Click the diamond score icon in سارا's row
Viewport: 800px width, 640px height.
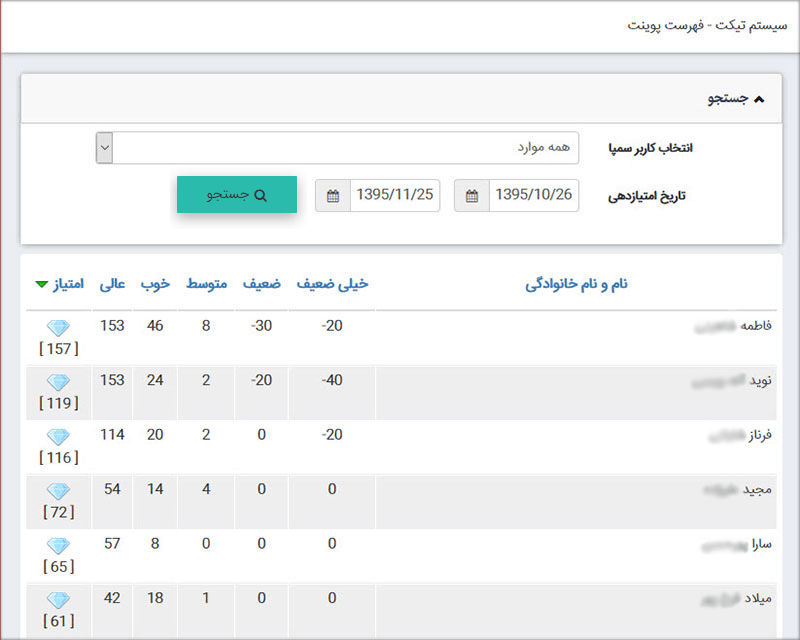pos(59,544)
